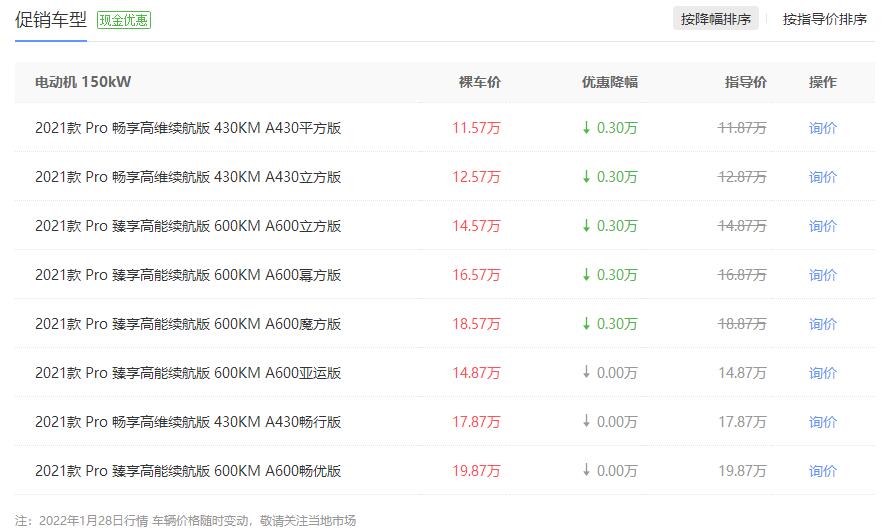Click 询价 for the A600幂方版 model
Screen dimensions: 888x532
tap(822, 275)
